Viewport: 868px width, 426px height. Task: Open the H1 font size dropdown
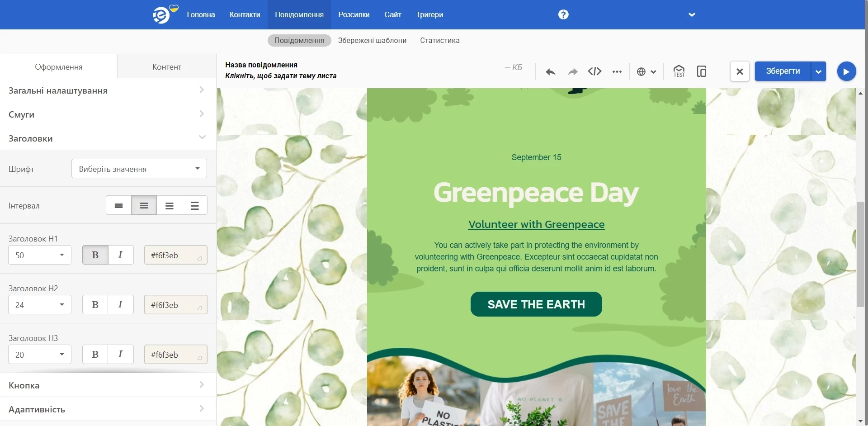40,255
